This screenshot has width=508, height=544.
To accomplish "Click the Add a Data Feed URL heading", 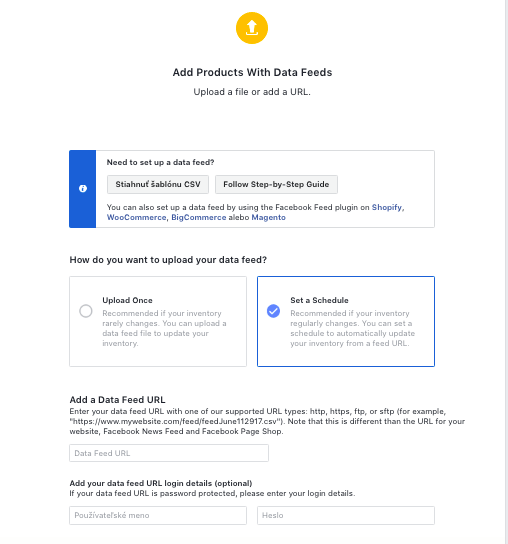I will [x=117, y=400].
